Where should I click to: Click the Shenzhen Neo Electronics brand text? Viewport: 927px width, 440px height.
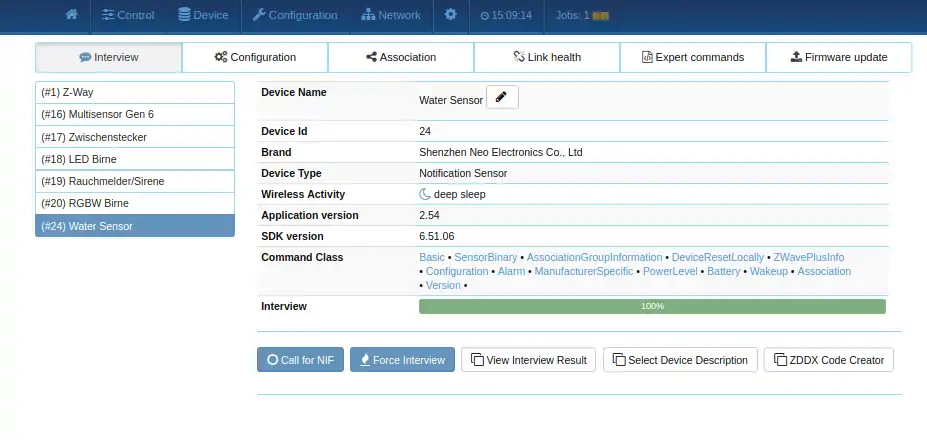click(x=501, y=152)
